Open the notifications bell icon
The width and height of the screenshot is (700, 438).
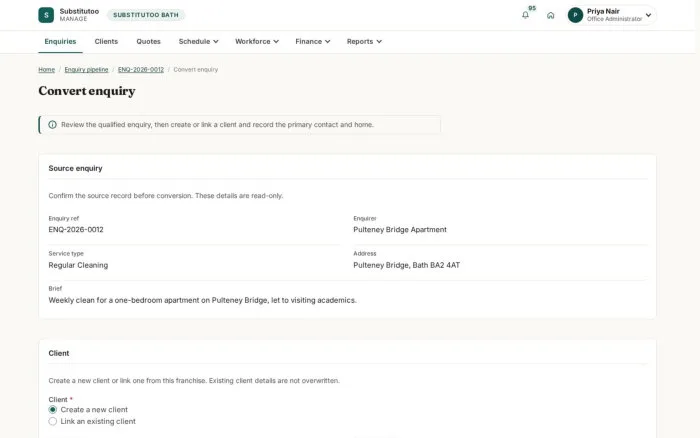(x=525, y=15)
